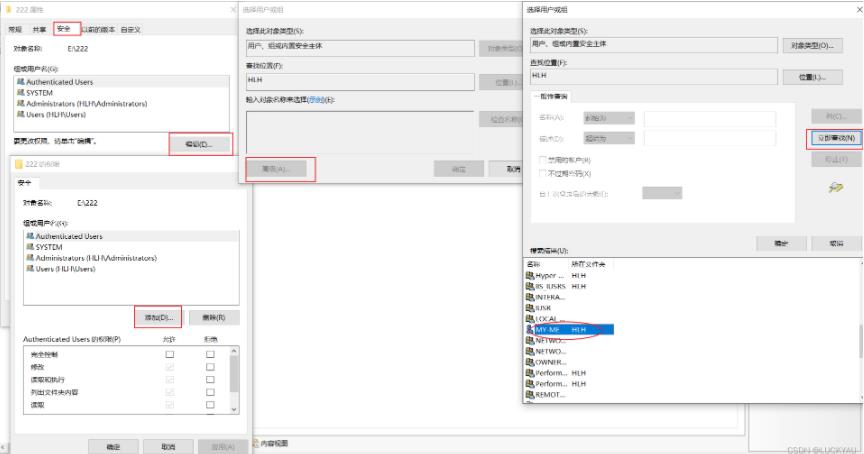The width and height of the screenshot is (864, 454).
Task: Click the group icon beside Hyper row
Action: pyautogui.click(x=530, y=275)
